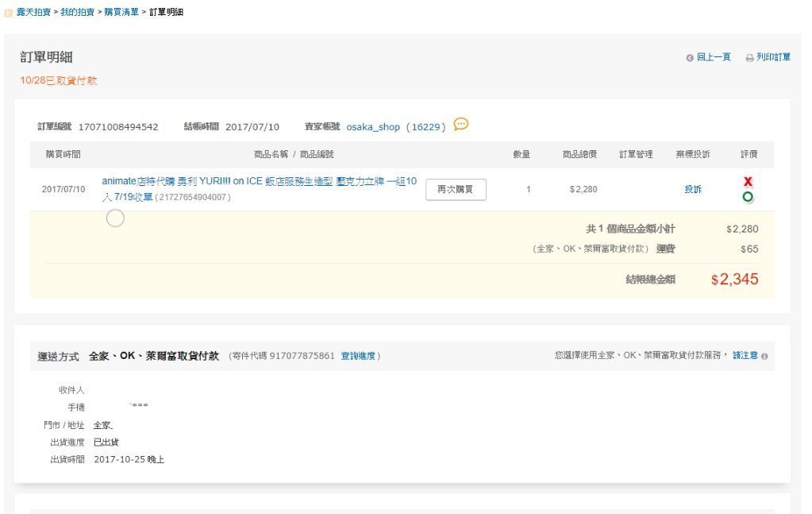The height and width of the screenshot is (514, 812).
Task: Click the 已出貨 shipping status text
Action: click(x=106, y=443)
